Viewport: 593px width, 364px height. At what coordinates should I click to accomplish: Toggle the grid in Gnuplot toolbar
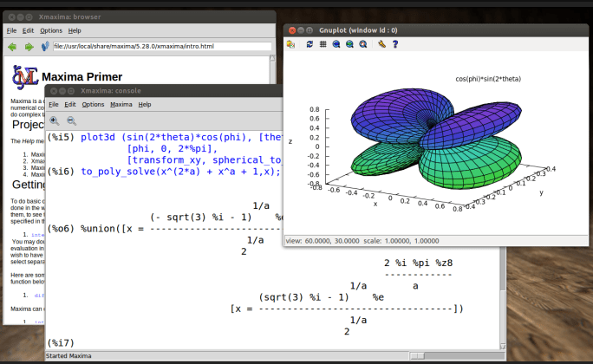pyautogui.click(x=323, y=44)
